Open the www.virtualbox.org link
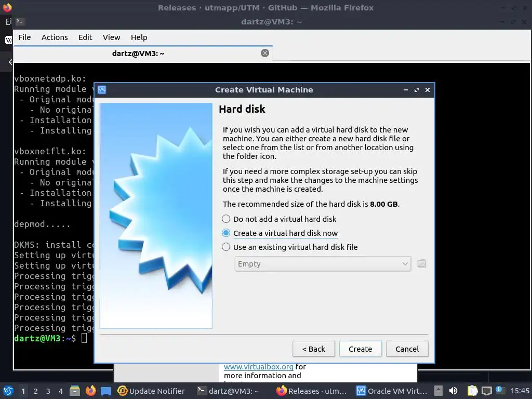Viewport: 532px width, 399px height. point(259,367)
